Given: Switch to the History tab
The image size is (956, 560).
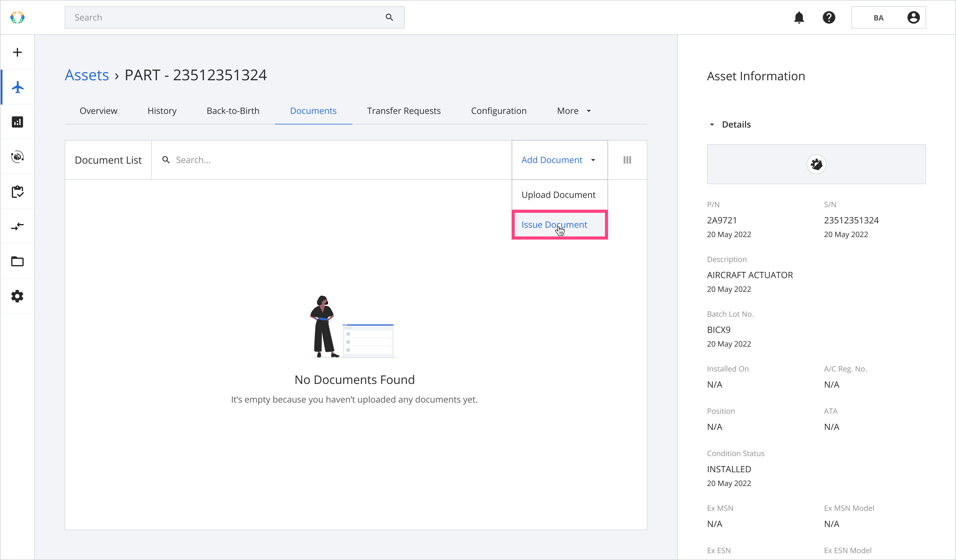Looking at the screenshot, I should pos(162,111).
